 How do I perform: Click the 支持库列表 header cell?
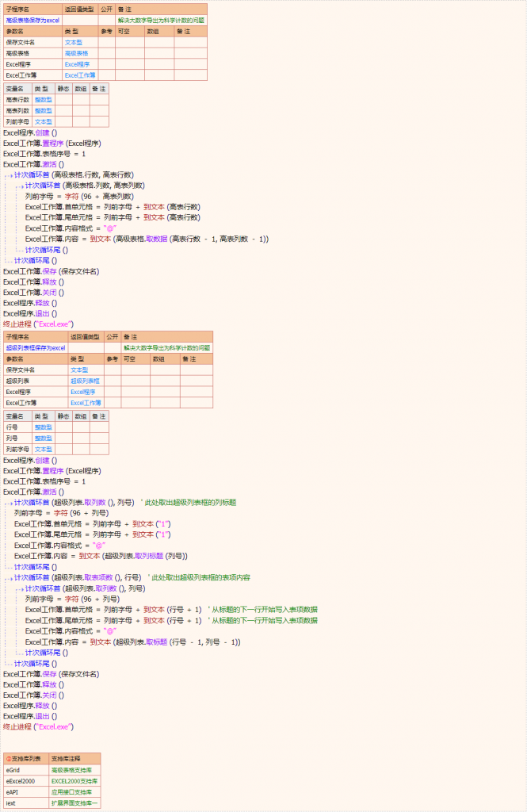point(26,759)
